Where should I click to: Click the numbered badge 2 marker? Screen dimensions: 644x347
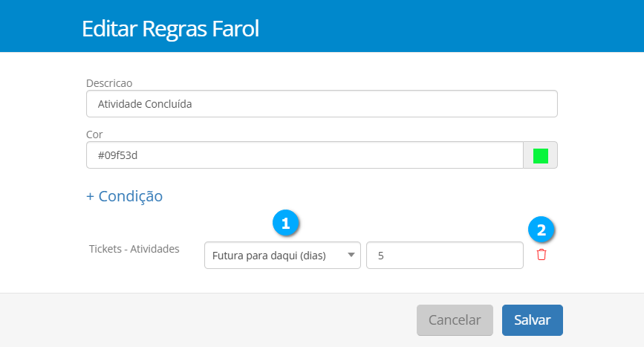541,230
